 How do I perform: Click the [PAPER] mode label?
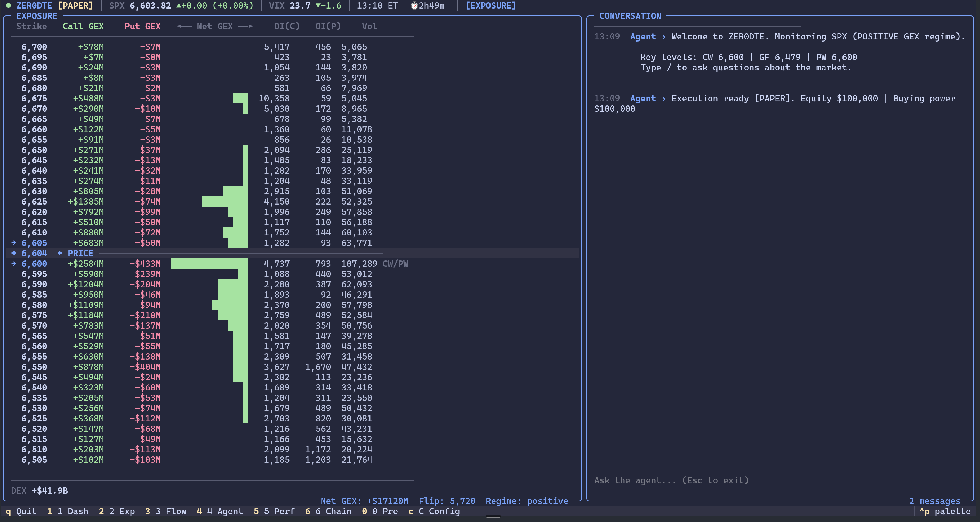point(75,6)
